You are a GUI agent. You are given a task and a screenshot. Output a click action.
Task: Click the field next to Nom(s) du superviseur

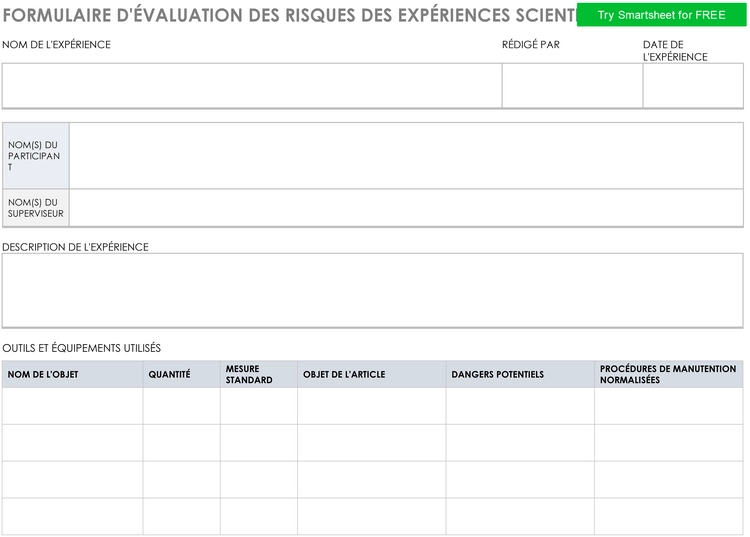406,208
